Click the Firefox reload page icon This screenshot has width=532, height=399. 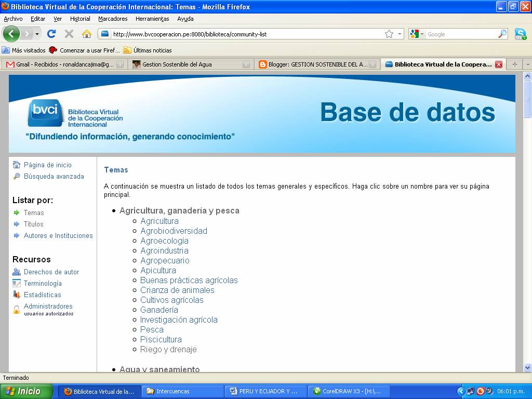[x=51, y=34]
